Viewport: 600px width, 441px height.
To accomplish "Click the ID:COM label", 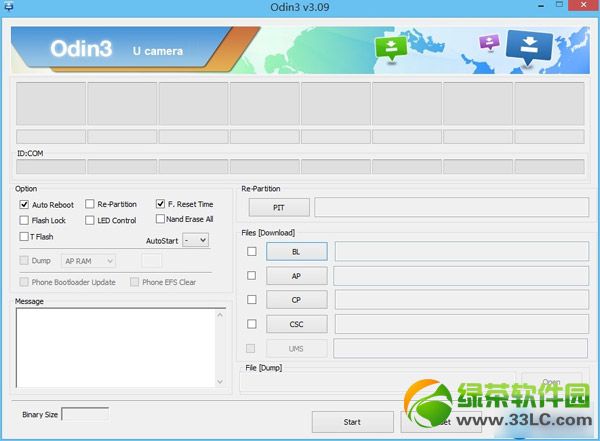I will click(30, 153).
